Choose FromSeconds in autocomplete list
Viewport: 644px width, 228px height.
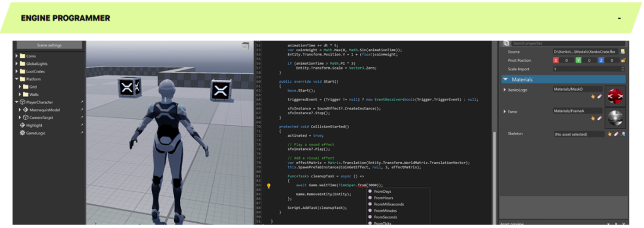pos(398,217)
